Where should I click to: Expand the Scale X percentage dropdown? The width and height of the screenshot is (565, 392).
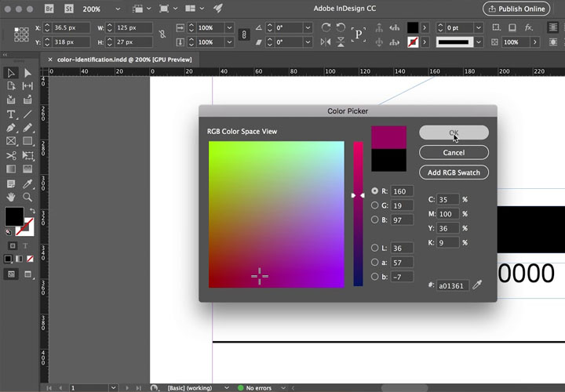point(229,27)
